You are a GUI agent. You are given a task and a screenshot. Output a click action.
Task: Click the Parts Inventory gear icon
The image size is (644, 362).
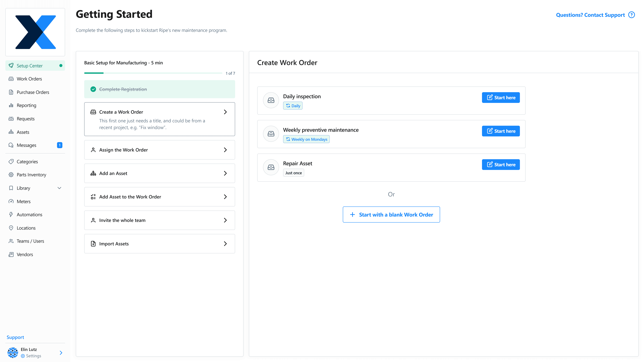11,175
